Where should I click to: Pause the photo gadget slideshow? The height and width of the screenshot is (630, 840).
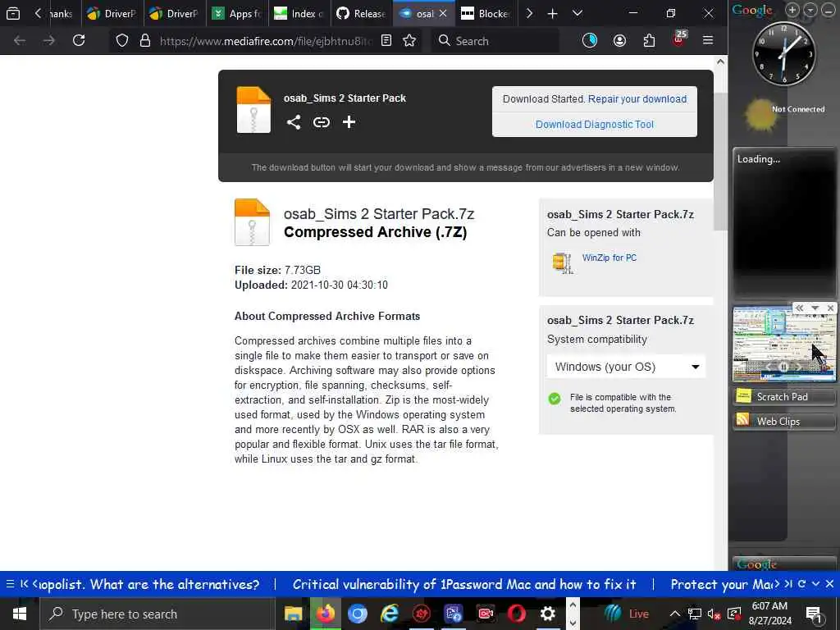coord(783,367)
